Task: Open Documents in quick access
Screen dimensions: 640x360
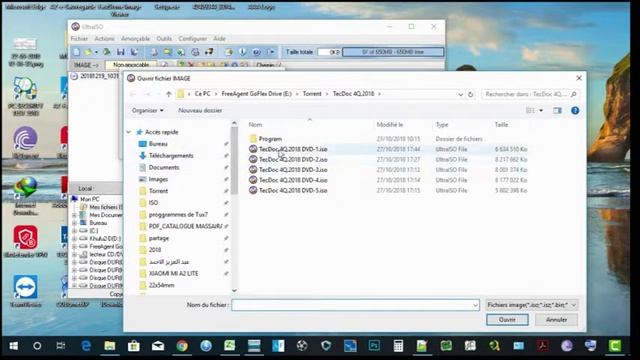Action: point(164,168)
